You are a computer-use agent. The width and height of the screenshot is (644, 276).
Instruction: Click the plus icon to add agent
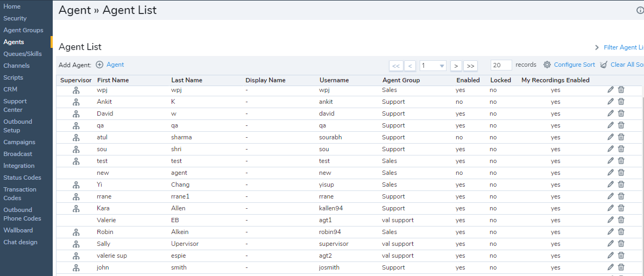coord(100,65)
